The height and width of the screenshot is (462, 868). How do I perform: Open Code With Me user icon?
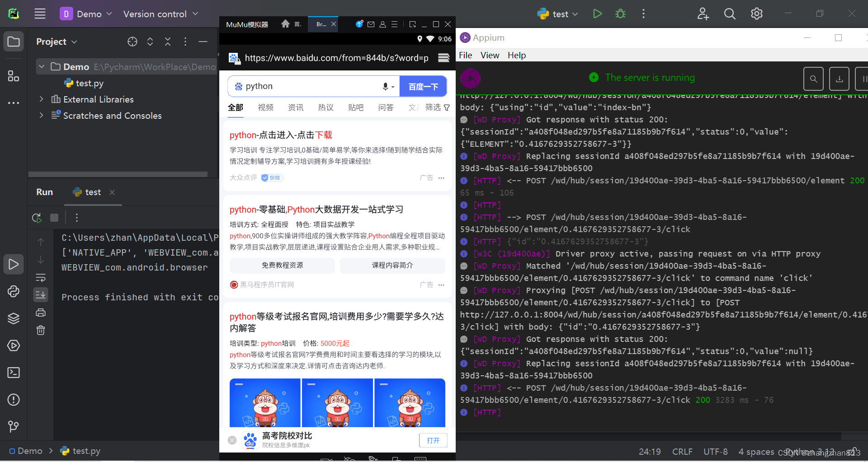point(703,14)
